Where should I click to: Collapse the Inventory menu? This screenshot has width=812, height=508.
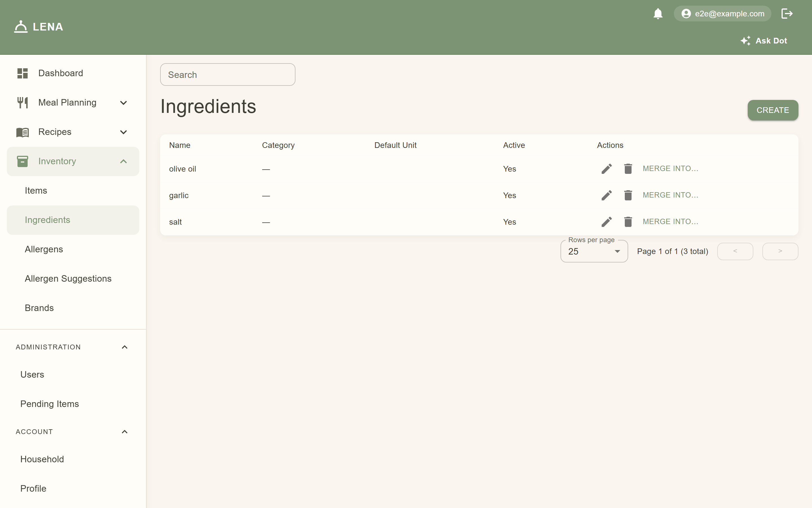point(73,161)
